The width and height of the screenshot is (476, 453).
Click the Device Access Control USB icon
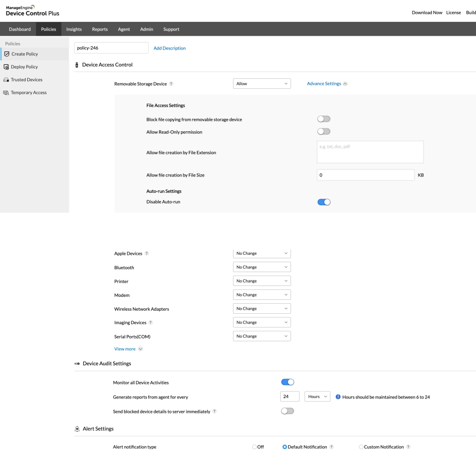[x=76, y=64]
